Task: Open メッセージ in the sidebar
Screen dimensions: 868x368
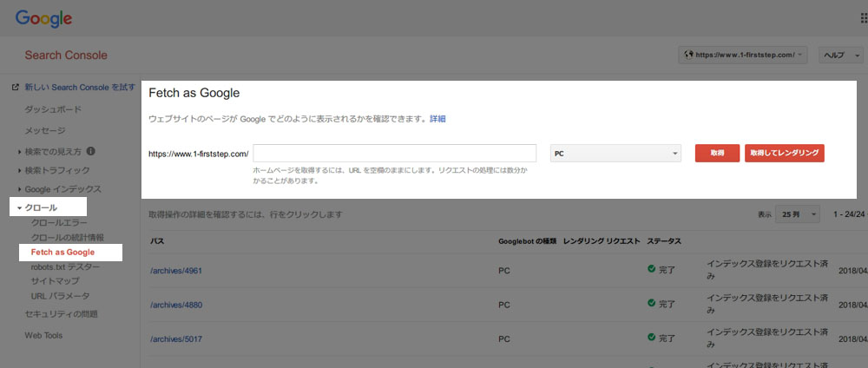Action: [45, 130]
